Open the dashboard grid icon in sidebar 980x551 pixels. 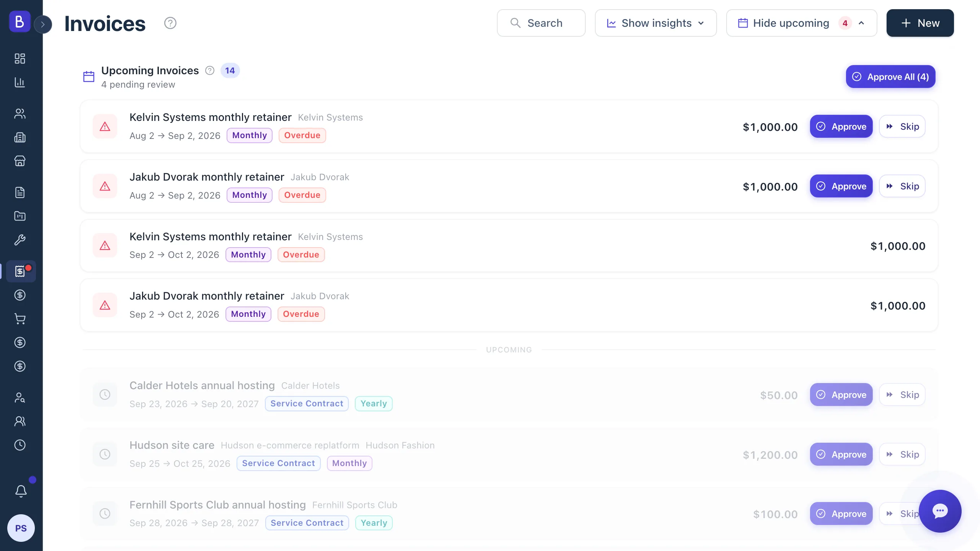point(20,59)
